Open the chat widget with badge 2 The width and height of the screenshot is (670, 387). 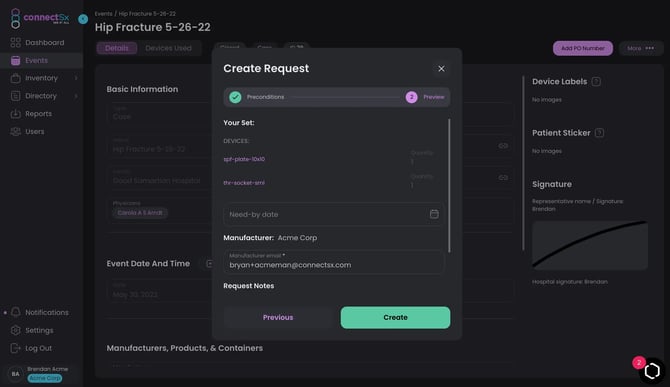pos(652,370)
